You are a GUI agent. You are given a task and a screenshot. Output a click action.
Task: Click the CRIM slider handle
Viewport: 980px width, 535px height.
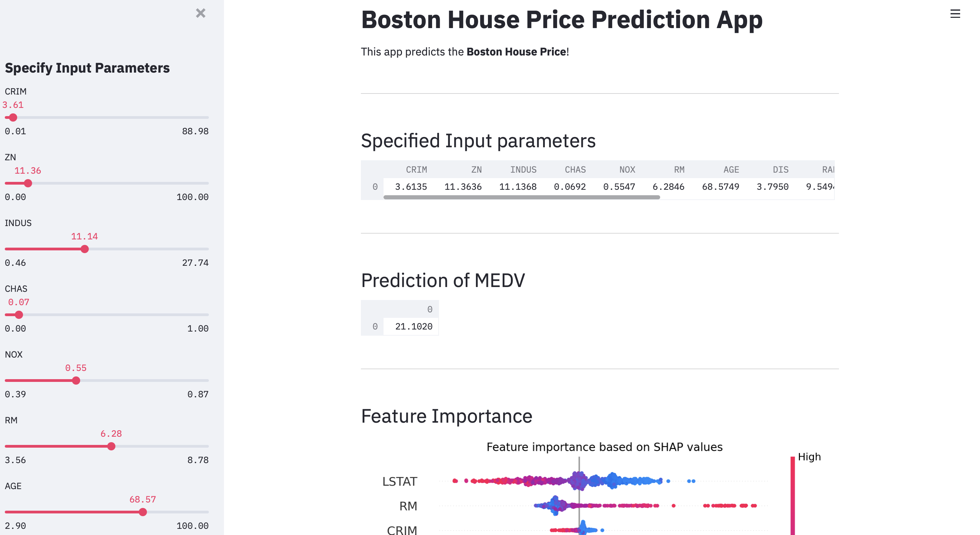pos(13,117)
